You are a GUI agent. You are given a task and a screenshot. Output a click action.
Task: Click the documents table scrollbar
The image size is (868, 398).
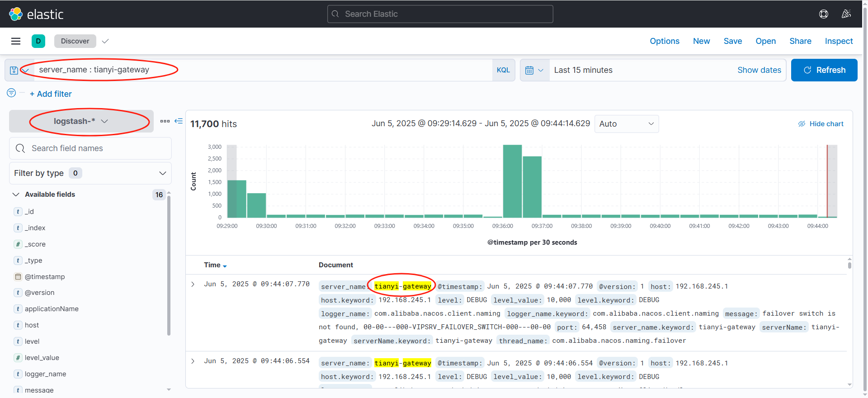point(849,265)
